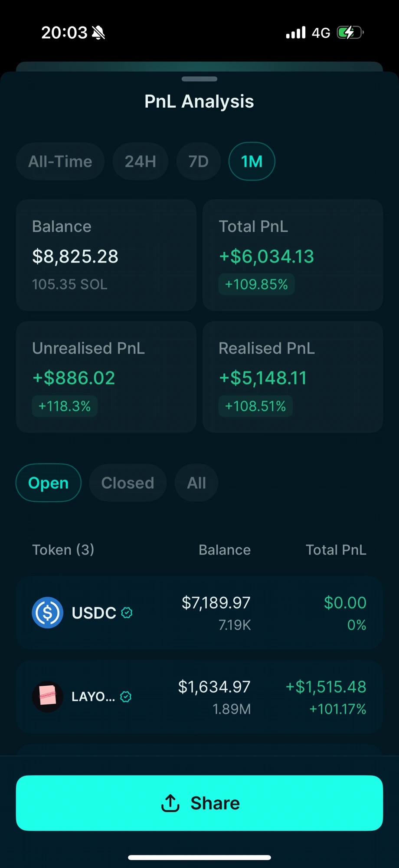This screenshot has width=399, height=868.
Task: Tap the cellular signal bars icon
Action: (296, 33)
